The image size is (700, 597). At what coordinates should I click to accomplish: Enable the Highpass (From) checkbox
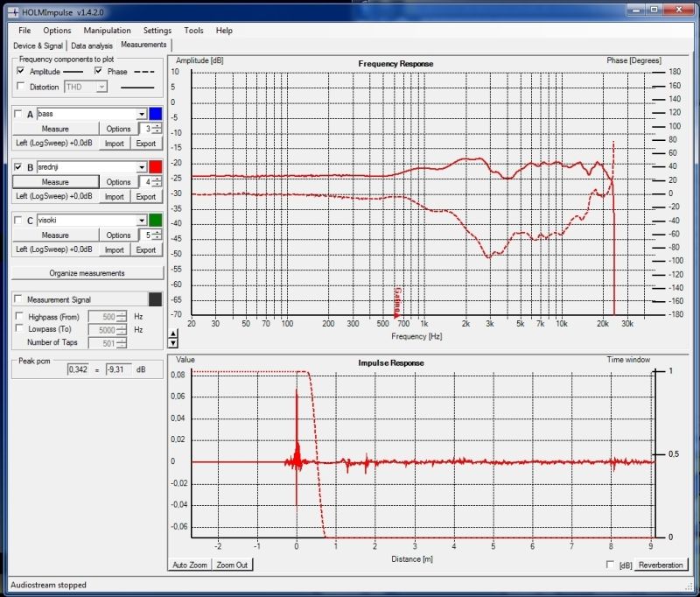(19, 316)
